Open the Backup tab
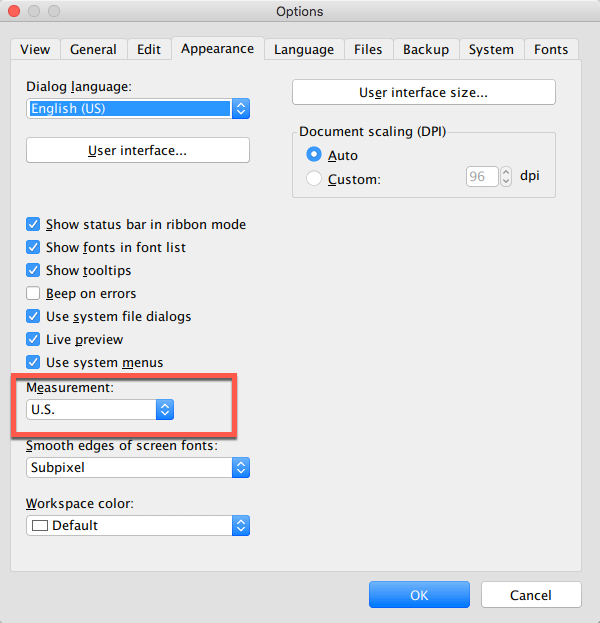The image size is (600, 623). (x=426, y=49)
